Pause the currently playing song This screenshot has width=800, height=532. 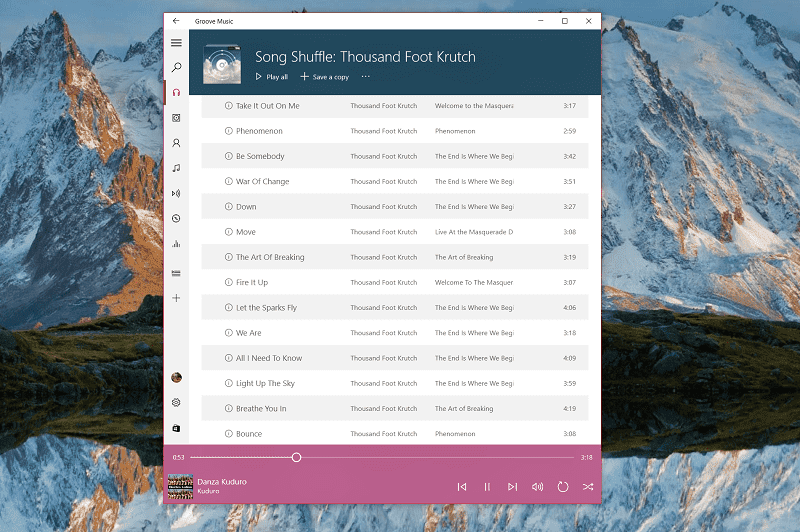pyautogui.click(x=487, y=487)
